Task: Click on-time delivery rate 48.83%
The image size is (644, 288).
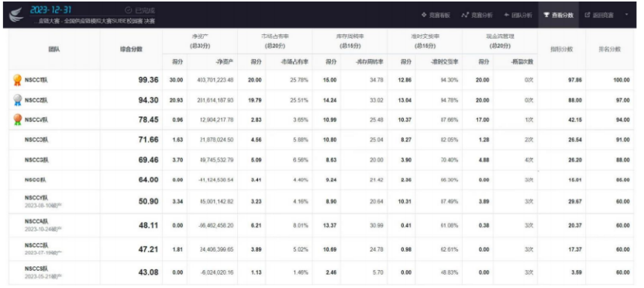Action: coord(449,272)
